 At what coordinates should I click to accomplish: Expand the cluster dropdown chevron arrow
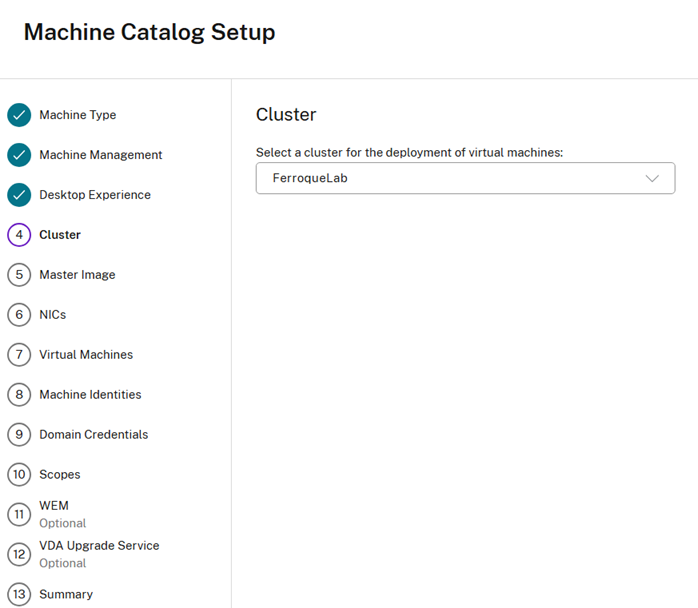point(652,178)
